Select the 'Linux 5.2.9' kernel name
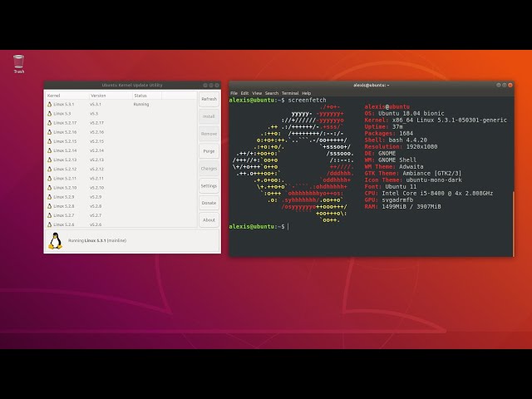532x399 pixels. (64, 197)
